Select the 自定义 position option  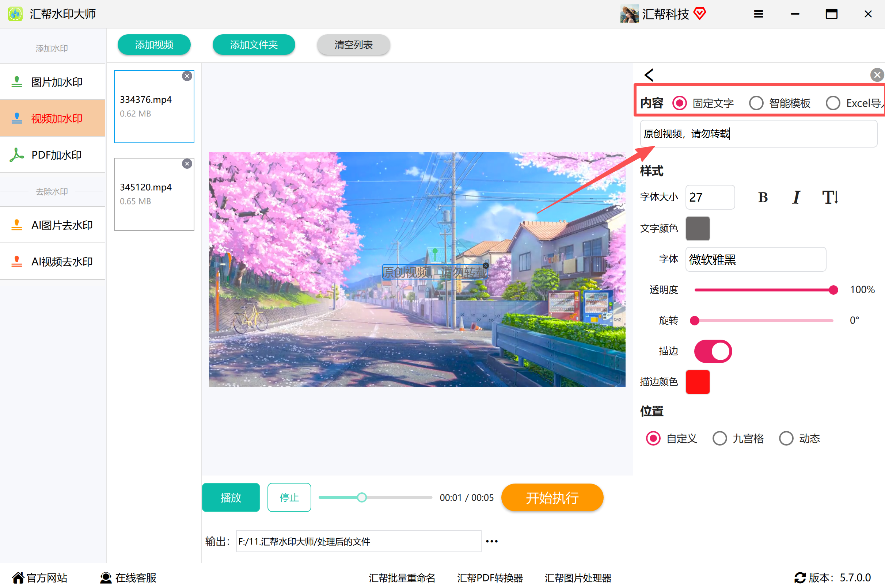(653, 438)
